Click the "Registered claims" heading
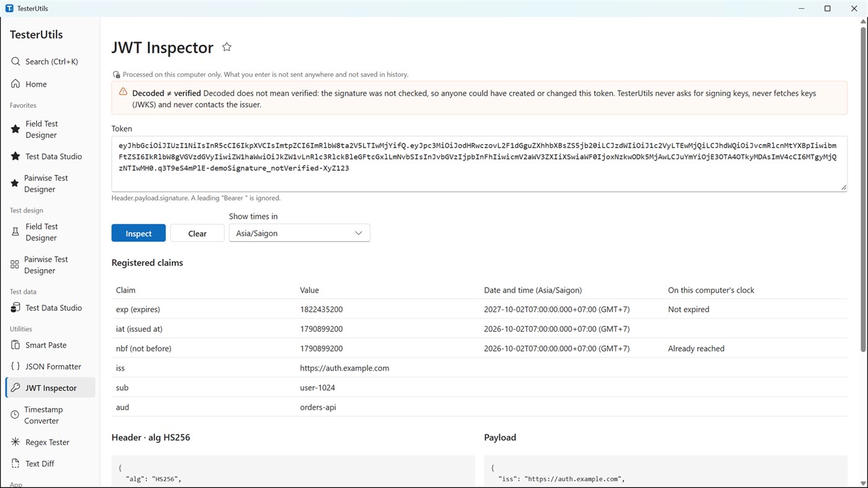Screen dimensions: 868x488 tap(147, 262)
